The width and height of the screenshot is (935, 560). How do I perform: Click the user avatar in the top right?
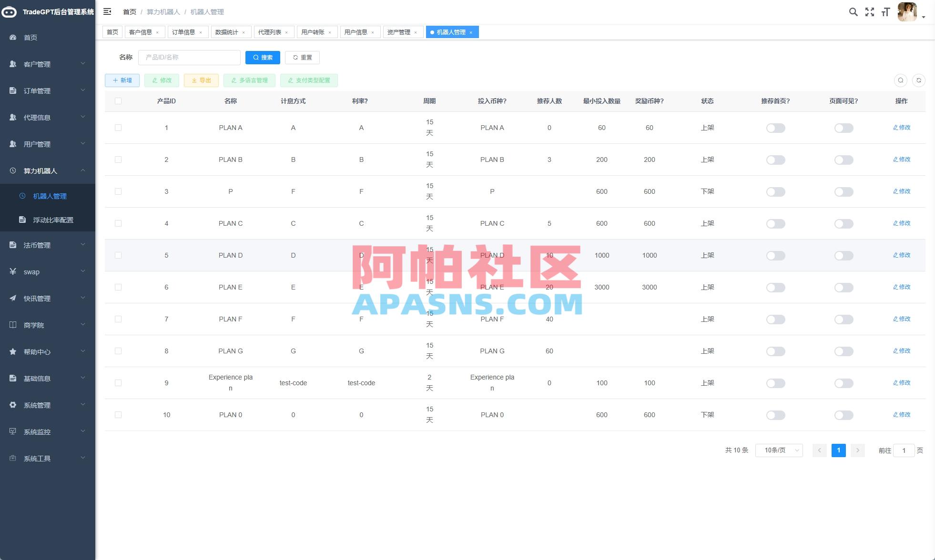[x=907, y=12]
